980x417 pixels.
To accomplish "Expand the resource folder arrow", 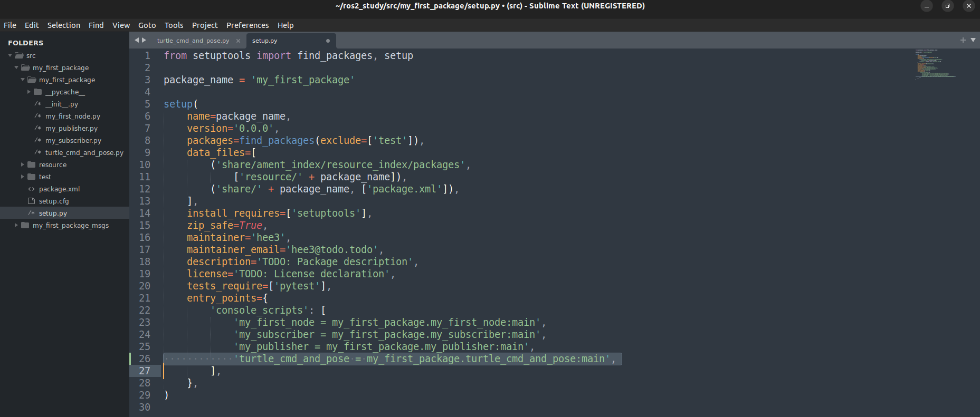I will point(23,164).
